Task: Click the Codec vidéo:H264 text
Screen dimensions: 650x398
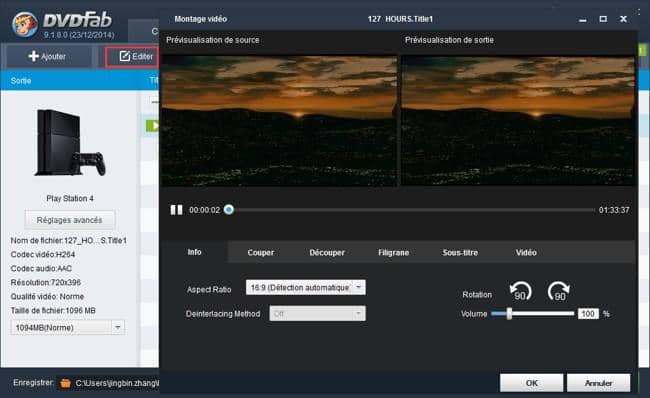Action: 43,254
